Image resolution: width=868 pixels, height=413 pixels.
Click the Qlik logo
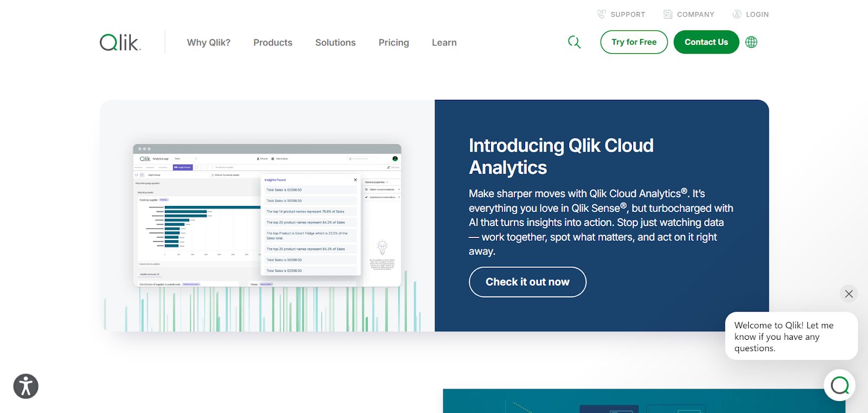(120, 42)
